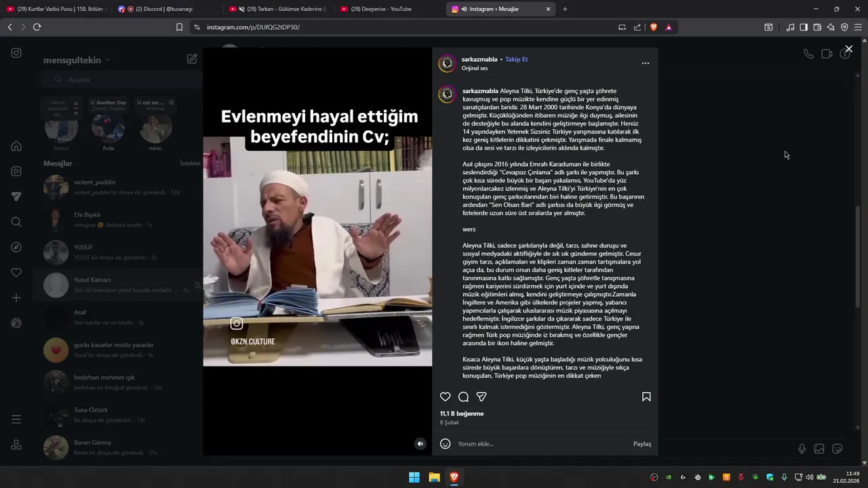Image resolution: width=868 pixels, height=488 pixels.
Task: Click voice message microphone in chat box
Action: click(802, 449)
